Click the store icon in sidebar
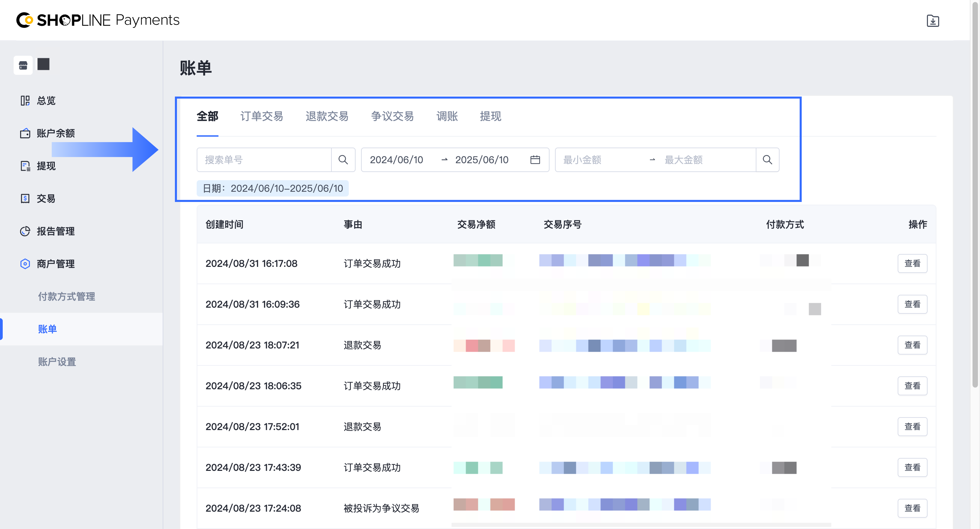The width and height of the screenshot is (980, 529). click(x=23, y=65)
